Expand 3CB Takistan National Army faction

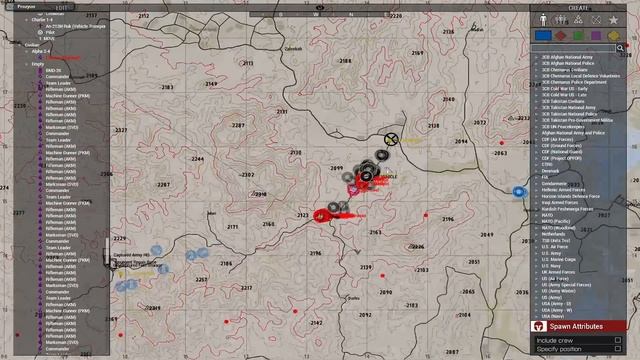pos(536,108)
